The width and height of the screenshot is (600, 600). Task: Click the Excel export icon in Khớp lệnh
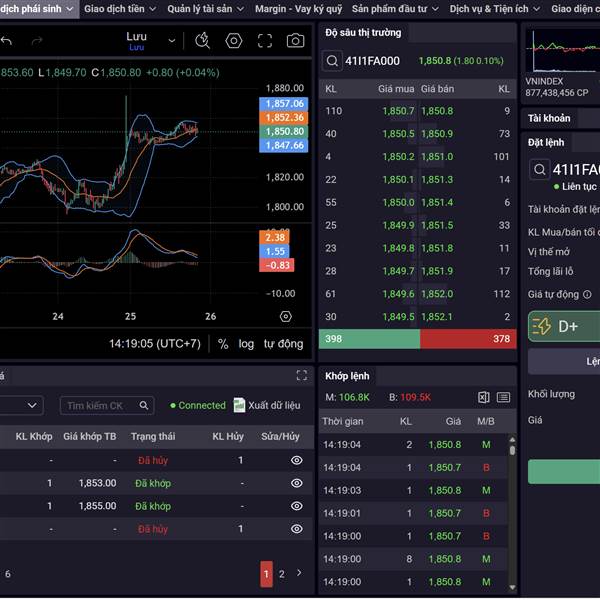(483, 397)
